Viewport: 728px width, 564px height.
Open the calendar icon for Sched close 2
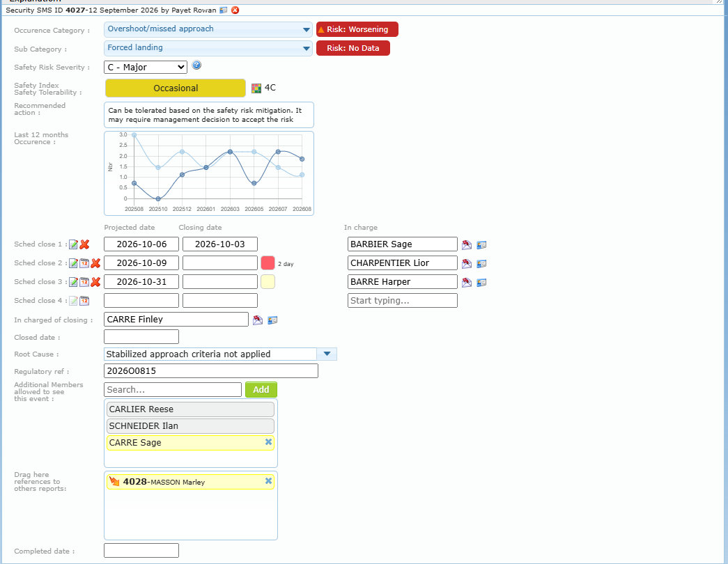click(x=84, y=263)
